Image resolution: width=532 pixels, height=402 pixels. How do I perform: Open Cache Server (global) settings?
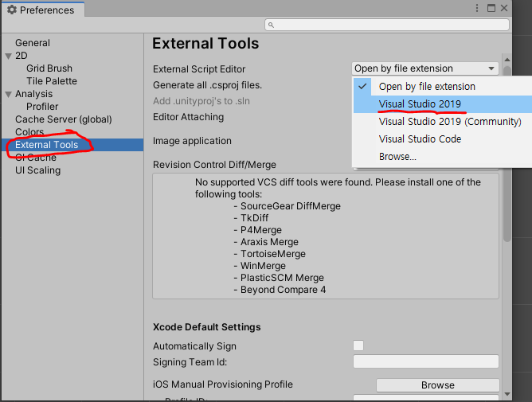pyautogui.click(x=64, y=119)
